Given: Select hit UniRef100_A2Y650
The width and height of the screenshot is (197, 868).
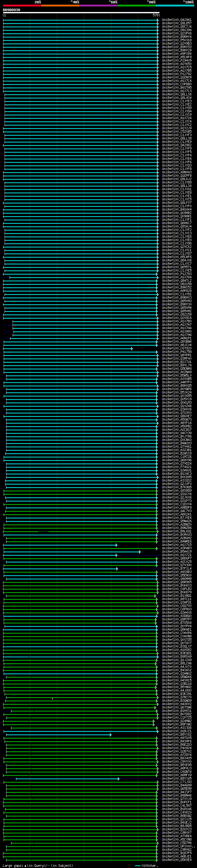Looking at the screenshot, I should click(176, 64).
